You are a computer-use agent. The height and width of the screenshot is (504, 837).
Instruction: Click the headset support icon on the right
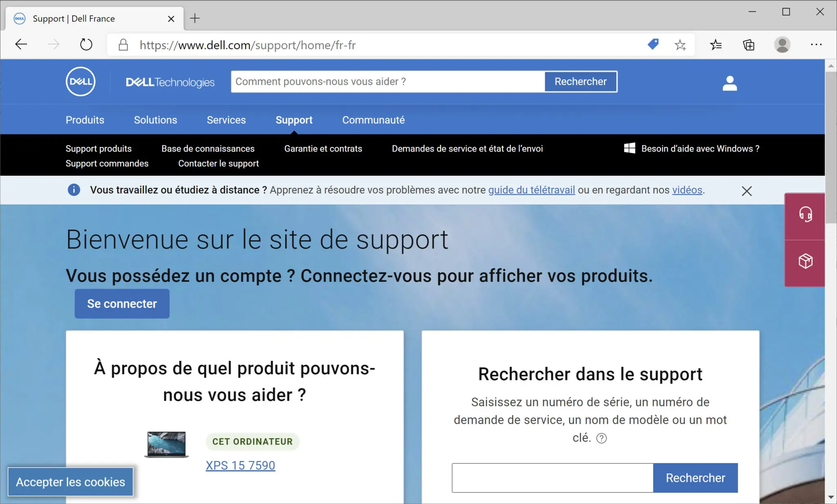806,214
